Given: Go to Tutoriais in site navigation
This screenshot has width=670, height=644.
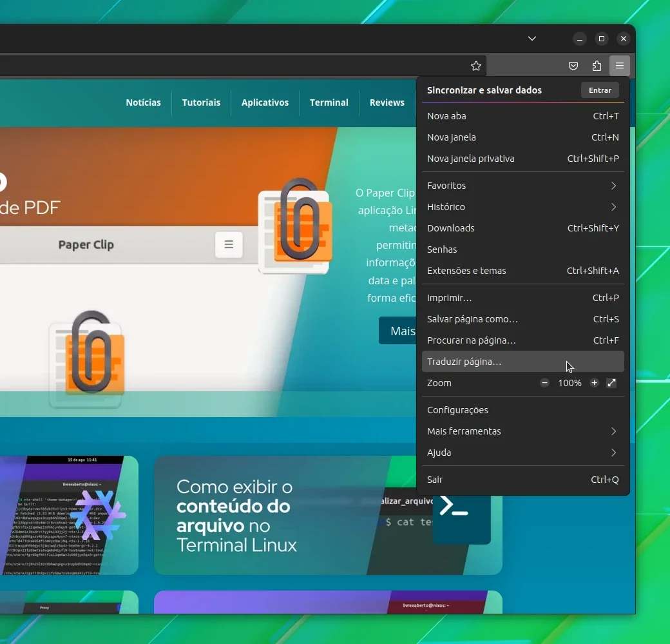Looking at the screenshot, I should 201,102.
